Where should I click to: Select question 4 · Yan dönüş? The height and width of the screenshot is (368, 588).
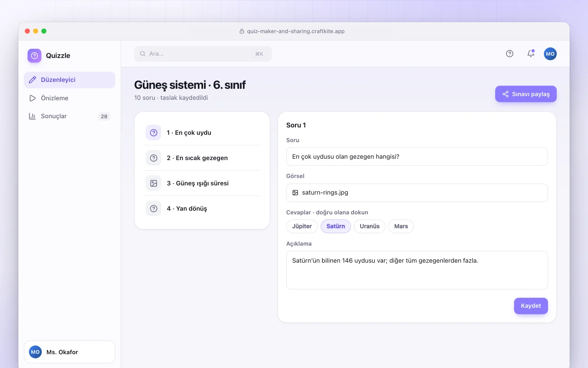pyautogui.click(x=202, y=208)
